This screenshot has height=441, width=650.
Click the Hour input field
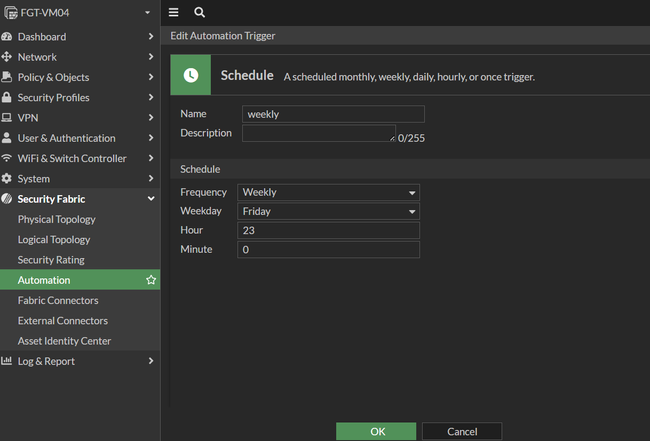328,230
